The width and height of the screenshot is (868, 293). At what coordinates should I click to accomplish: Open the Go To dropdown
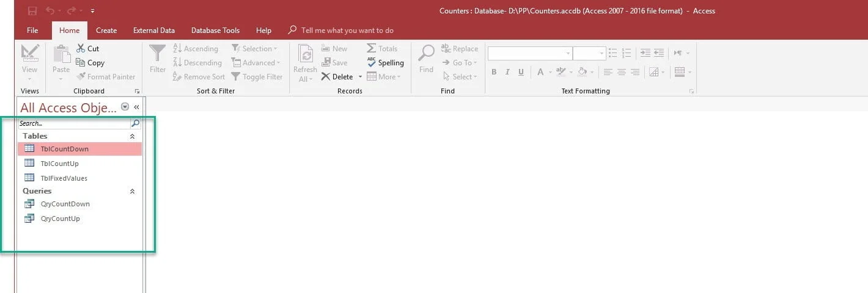tap(460, 62)
